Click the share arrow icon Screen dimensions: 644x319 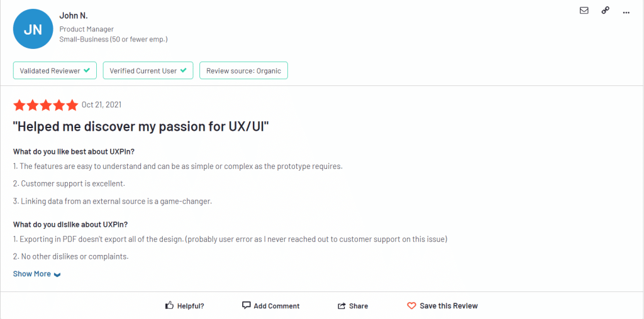pyautogui.click(x=341, y=306)
